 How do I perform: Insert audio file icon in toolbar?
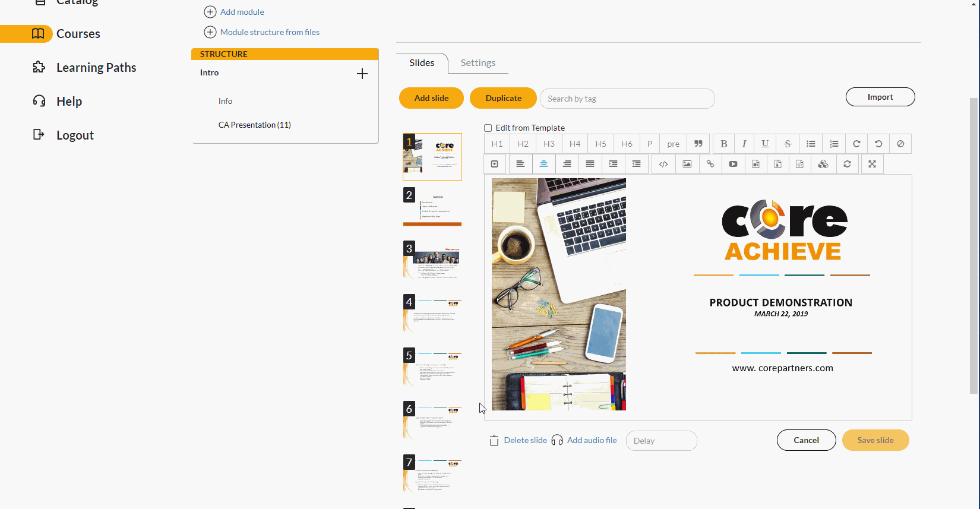coord(755,164)
